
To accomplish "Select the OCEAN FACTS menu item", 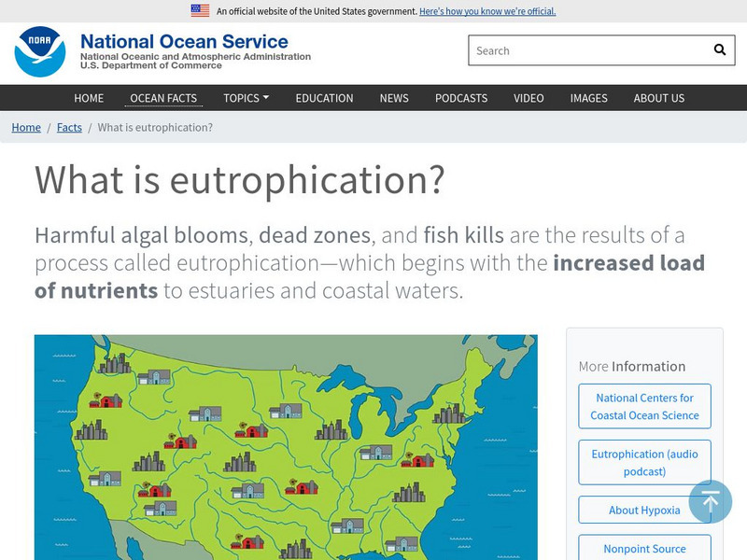I will point(163,97).
